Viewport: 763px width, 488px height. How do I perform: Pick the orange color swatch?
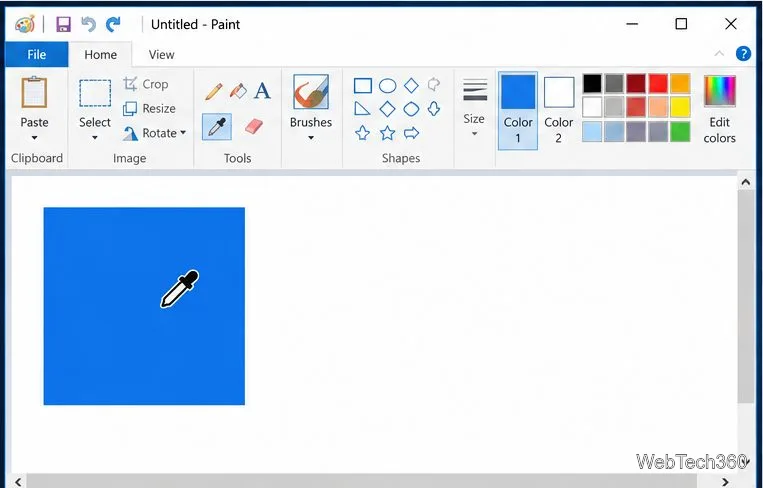pyautogui.click(x=680, y=83)
